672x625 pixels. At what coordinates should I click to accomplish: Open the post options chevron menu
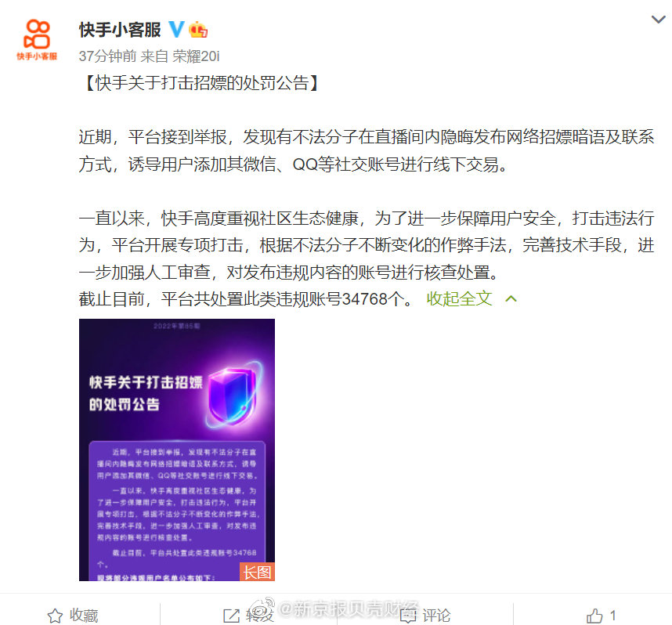pos(658,20)
